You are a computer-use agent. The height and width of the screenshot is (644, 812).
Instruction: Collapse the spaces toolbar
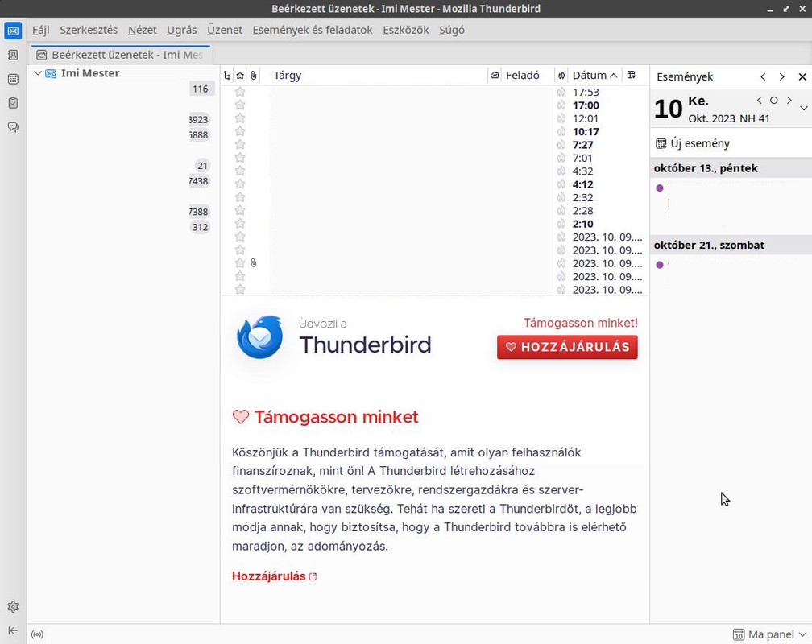pos(13,630)
